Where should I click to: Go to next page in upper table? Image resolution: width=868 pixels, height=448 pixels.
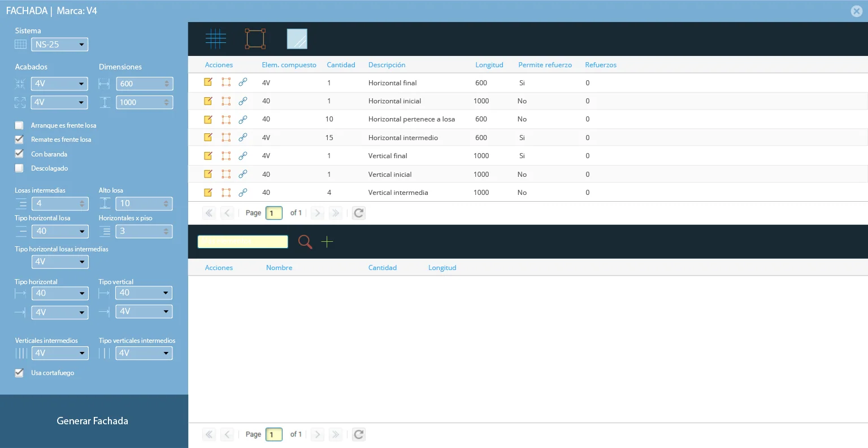[x=318, y=213]
